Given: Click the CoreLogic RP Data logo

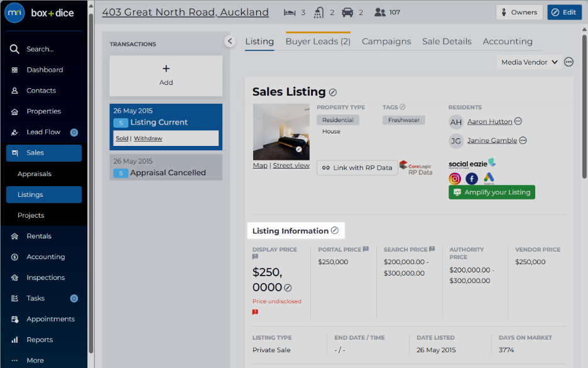Looking at the screenshot, I should point(416,168).
